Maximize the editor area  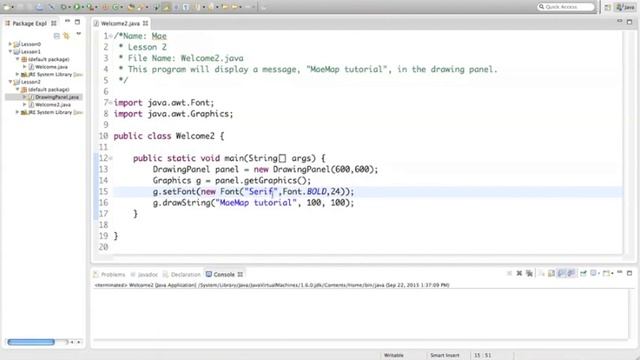coord(629,22)
